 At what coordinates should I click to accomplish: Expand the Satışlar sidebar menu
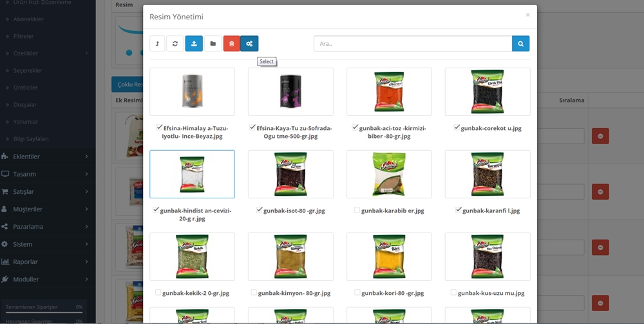48,192
